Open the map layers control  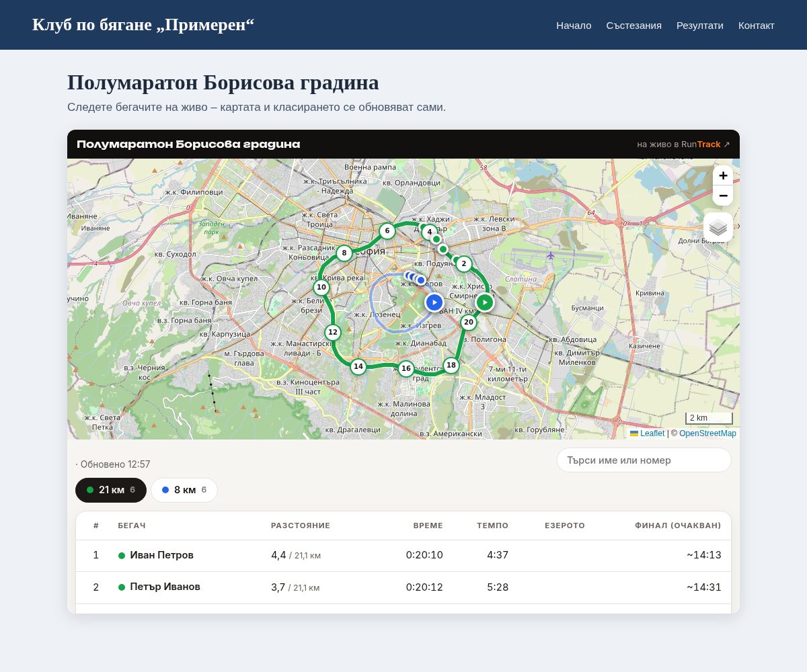[x=718, y=227]
